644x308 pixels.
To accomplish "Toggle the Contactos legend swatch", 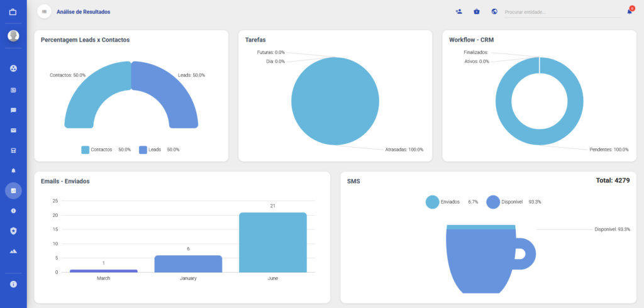I will pyautogui.click(x=86, y=150).
